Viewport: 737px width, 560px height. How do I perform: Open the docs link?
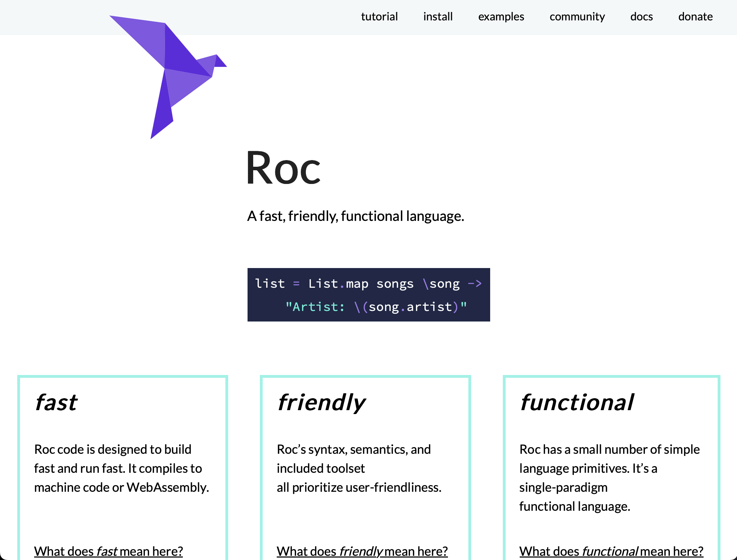(x=641, y=17)
